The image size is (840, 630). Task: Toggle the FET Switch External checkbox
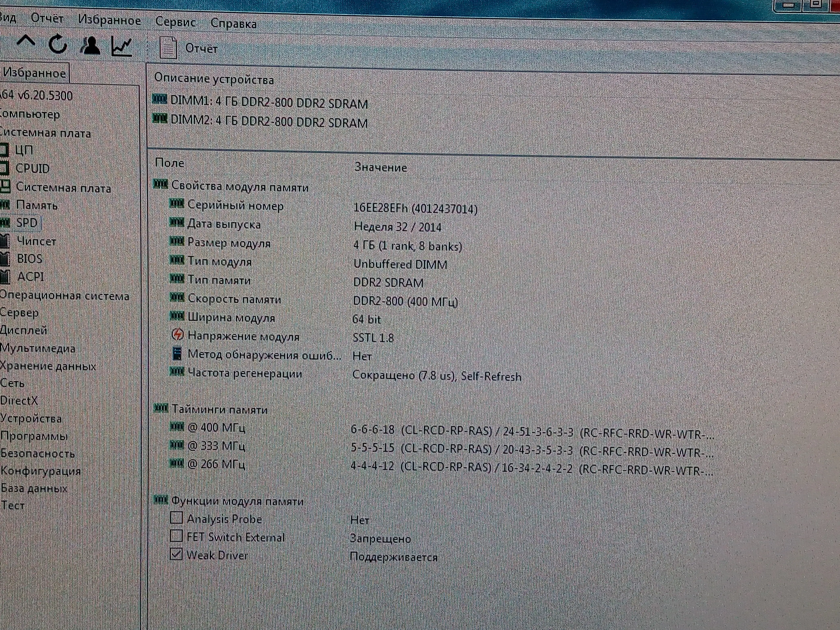click(x=176, y=536)
